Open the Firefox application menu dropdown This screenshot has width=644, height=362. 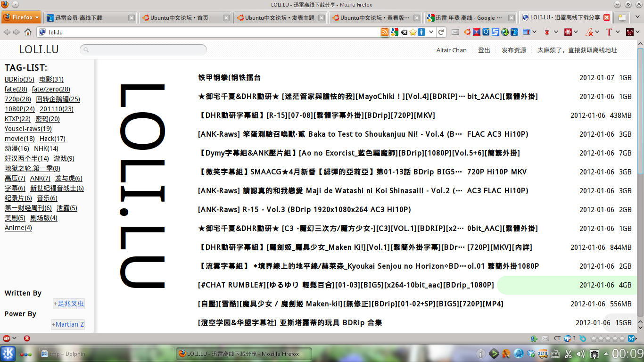(x=22, y=17)
